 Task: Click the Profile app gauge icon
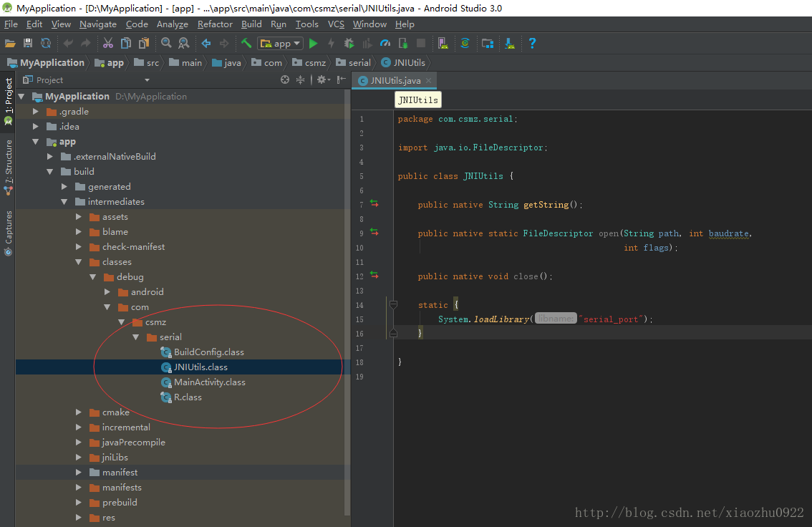[385, 44]
